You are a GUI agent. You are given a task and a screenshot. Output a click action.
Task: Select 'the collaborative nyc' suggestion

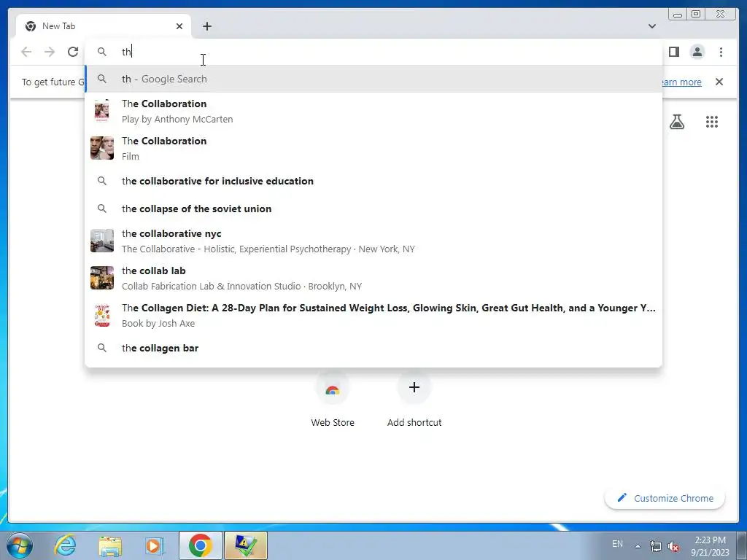(x=373, y=241)
